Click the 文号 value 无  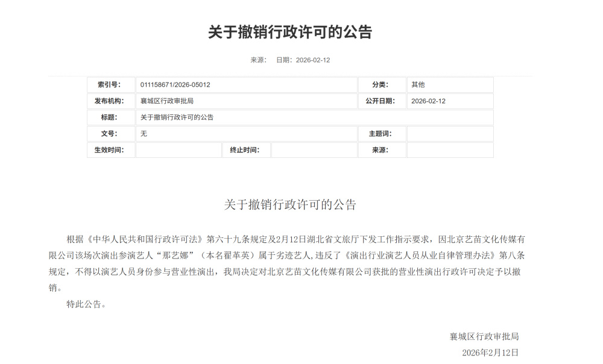[144, 134]
